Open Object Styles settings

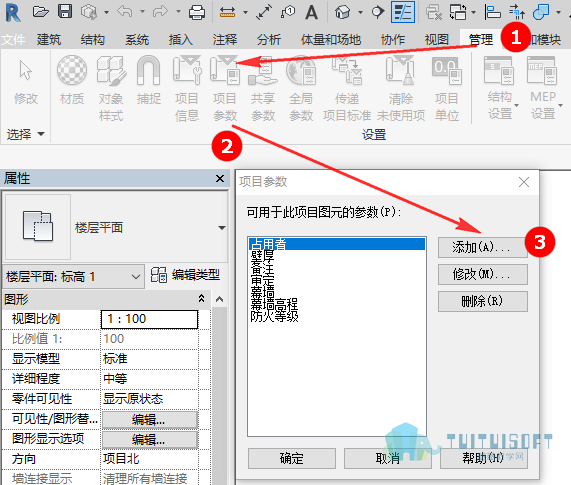(x=111, y=88)
